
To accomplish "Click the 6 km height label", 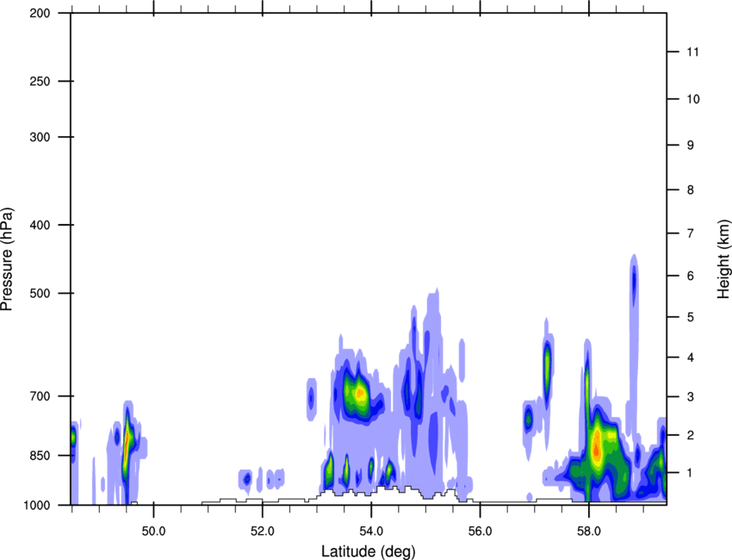I will [691, 276].
